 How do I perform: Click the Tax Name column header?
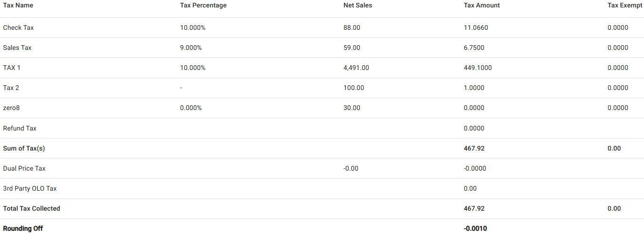click(18, 6)
